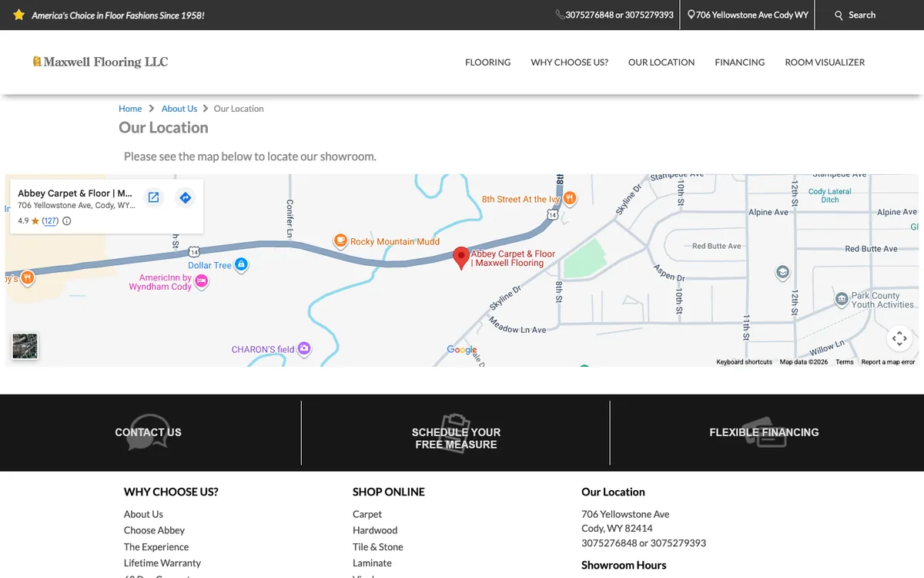Click the Maxwell Flooring LLC logo
Screen dimensions: 924x578
coord(100,62)
